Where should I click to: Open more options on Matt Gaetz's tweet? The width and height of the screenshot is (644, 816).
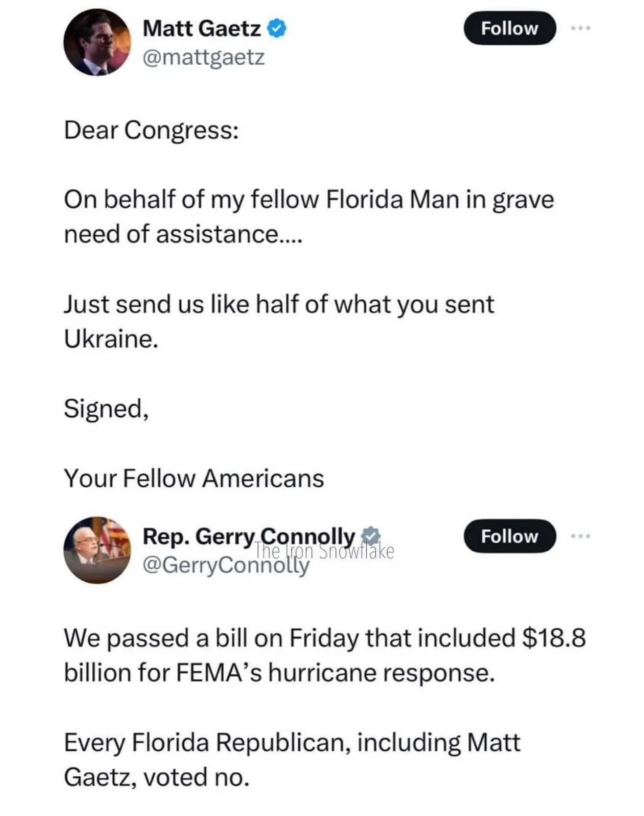(x=580, y=28)
